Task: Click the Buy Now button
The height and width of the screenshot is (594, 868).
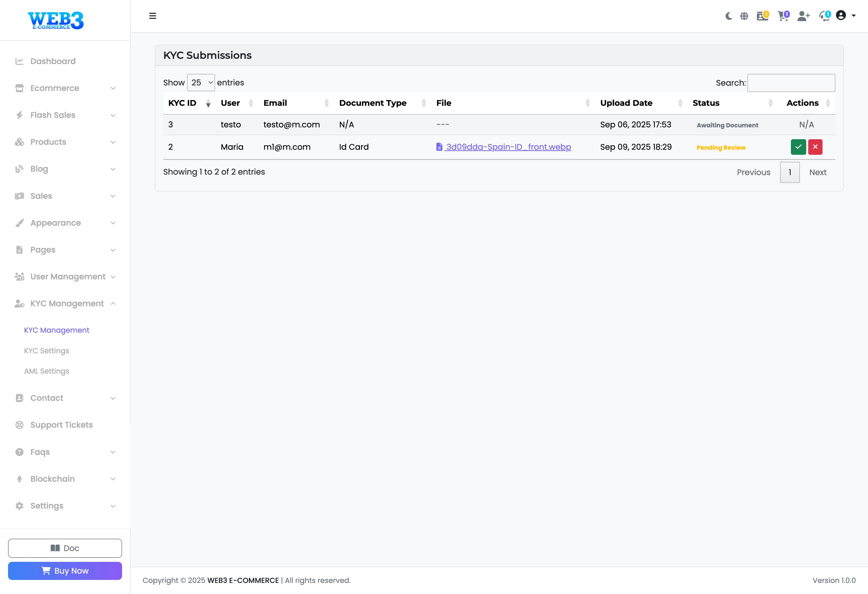Action: [65, 570]
